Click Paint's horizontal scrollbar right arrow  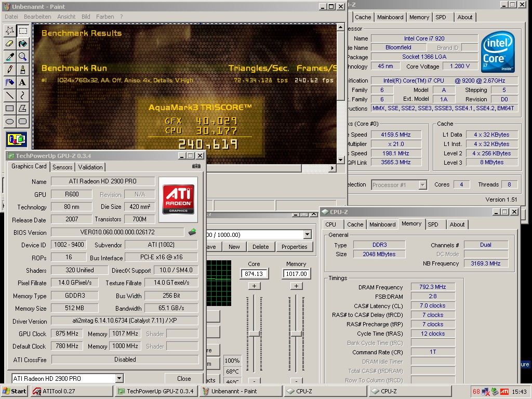point(332,168)
